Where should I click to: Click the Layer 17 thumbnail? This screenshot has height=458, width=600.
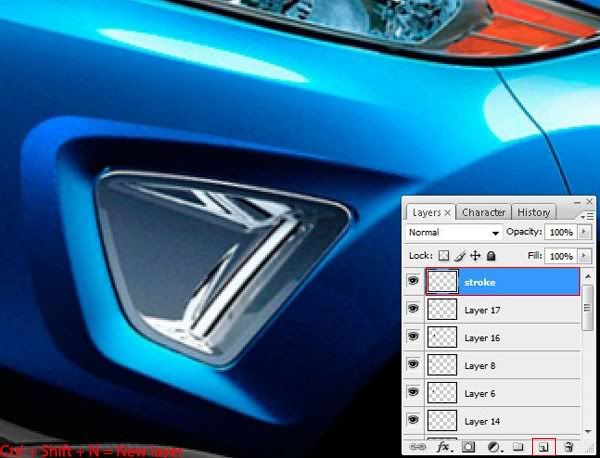pos(442,309)
